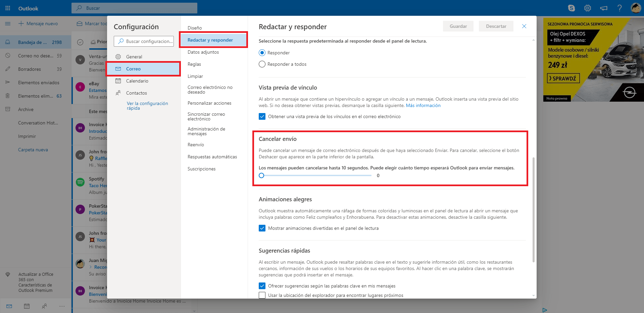Open Respuestas automáticas settings
Image resolution: width=644 pixels, height=313 pixels.
click(x=212, y=157)
